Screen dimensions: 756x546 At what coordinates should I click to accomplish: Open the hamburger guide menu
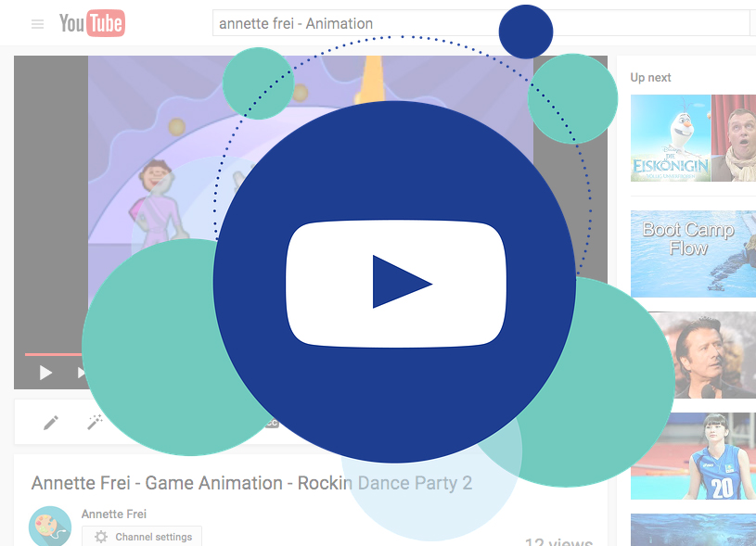(38, 24)
